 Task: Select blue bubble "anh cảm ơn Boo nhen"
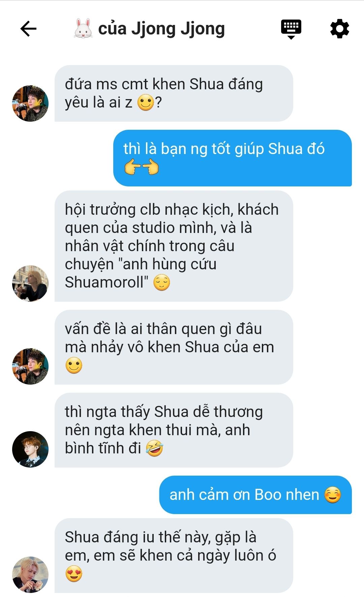tap(255, 495)
